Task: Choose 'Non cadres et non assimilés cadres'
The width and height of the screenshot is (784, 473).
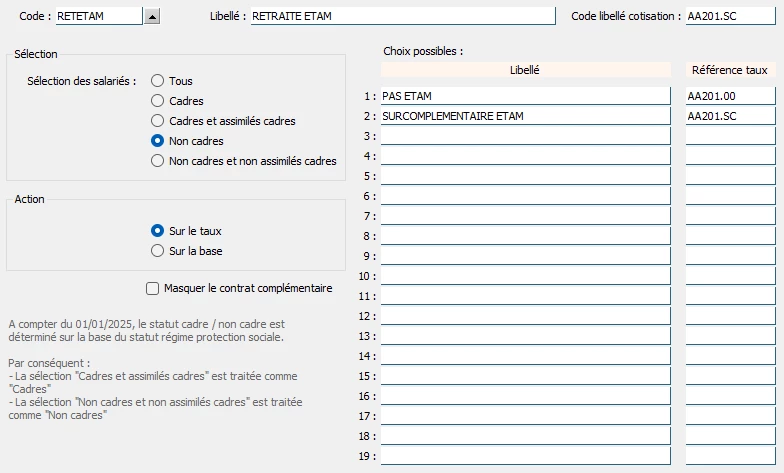Action: [157, 161]
